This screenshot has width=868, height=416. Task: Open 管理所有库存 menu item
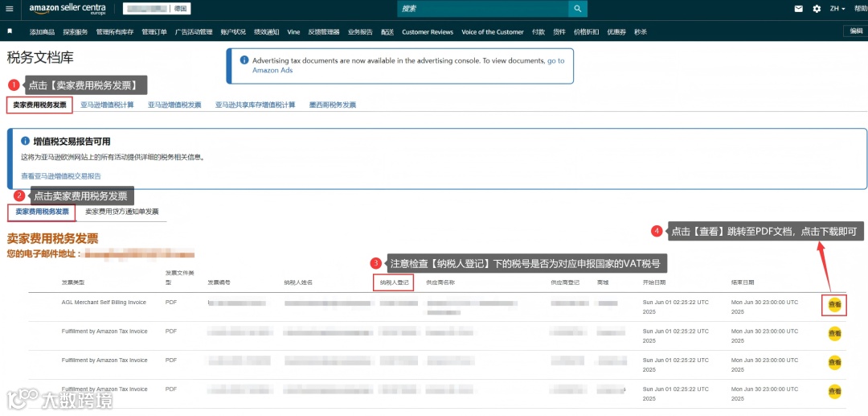coord(115,32)
